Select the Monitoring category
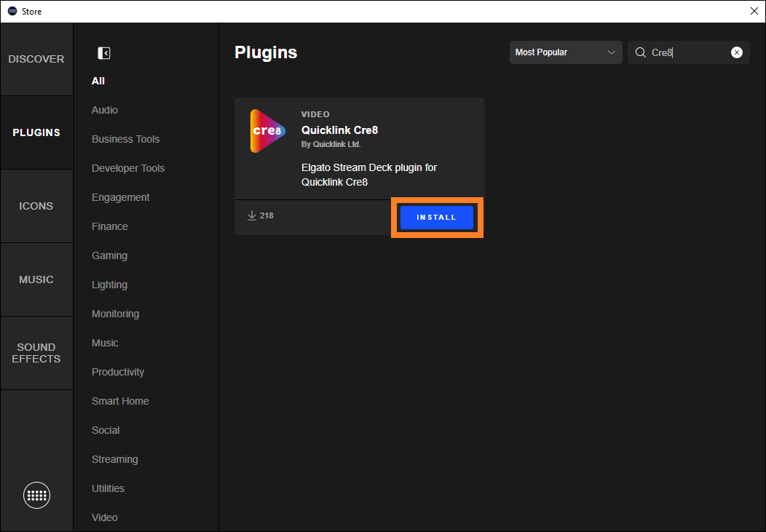This screenshot has width=766, height=532. [x=115, y=314]
